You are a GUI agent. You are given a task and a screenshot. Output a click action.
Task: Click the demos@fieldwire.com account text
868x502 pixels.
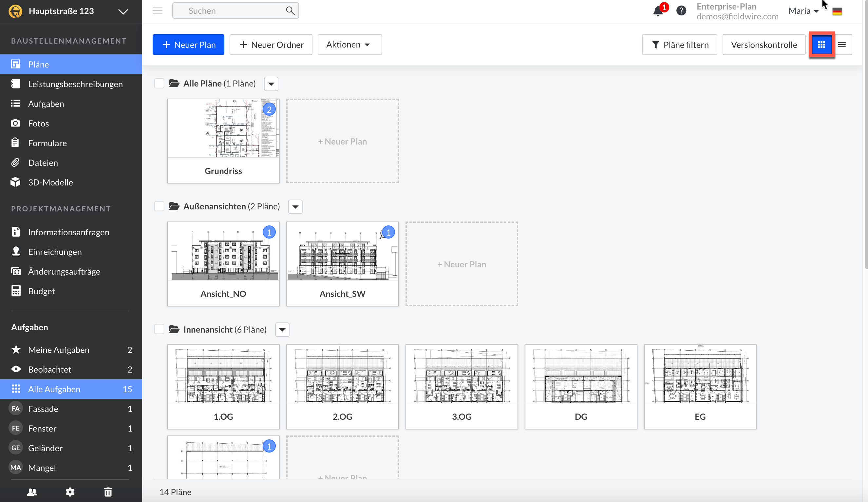coord(737,16)
